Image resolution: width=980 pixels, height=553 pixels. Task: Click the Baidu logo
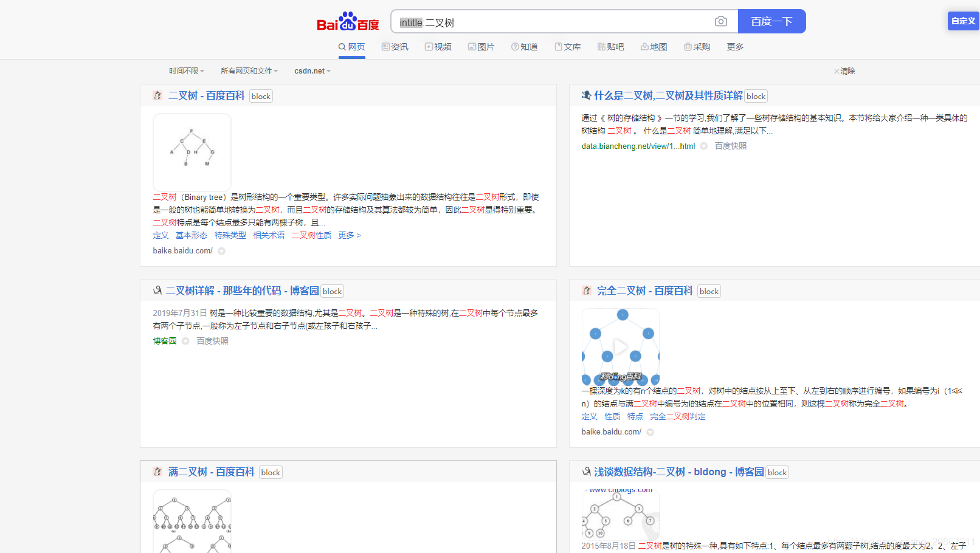(348, 22)
